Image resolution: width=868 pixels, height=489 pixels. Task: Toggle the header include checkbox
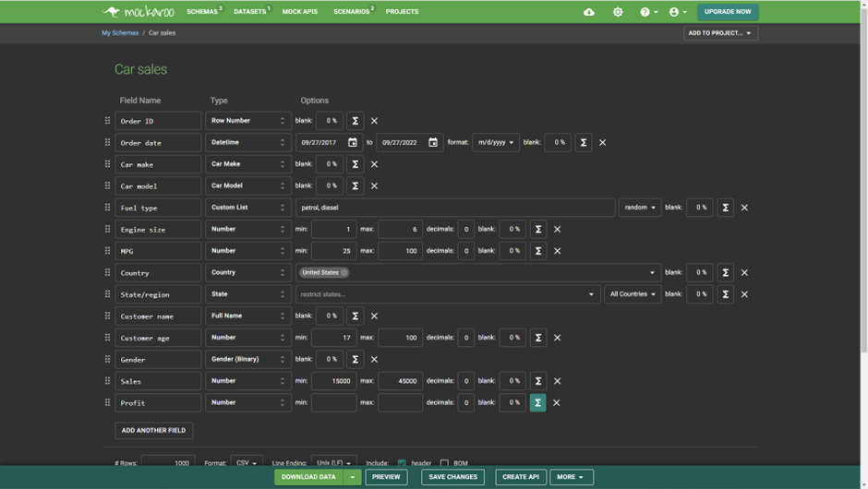click(x=402, y=463)
